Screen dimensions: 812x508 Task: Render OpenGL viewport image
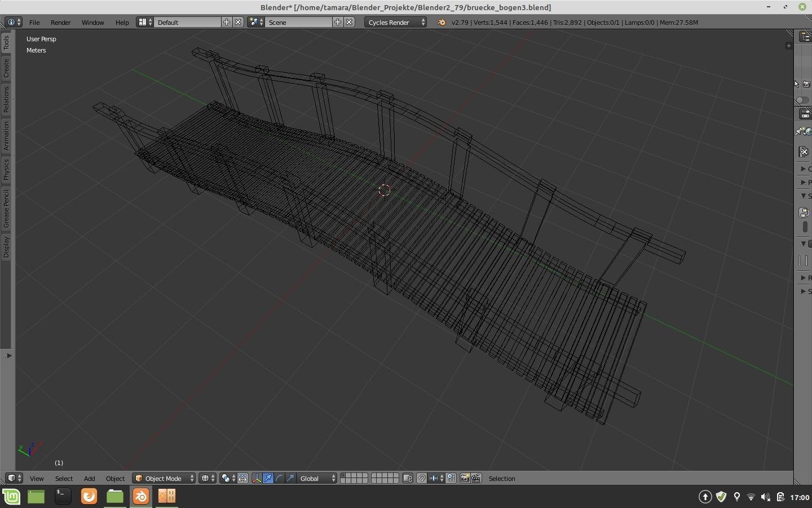[x=465, y=478]
